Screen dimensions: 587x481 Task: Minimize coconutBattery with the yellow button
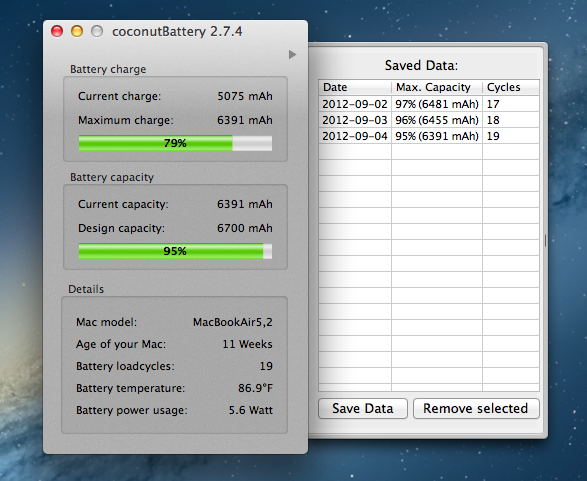pyautogui.click(x=77, y=31)
